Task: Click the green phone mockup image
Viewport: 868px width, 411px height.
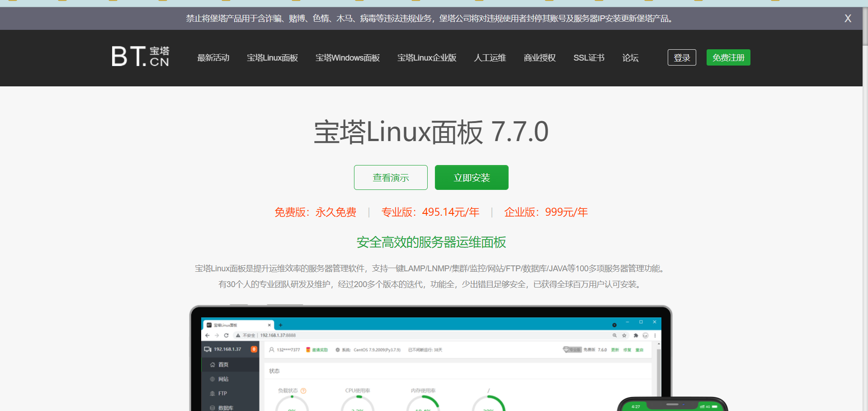Action: 673,404
